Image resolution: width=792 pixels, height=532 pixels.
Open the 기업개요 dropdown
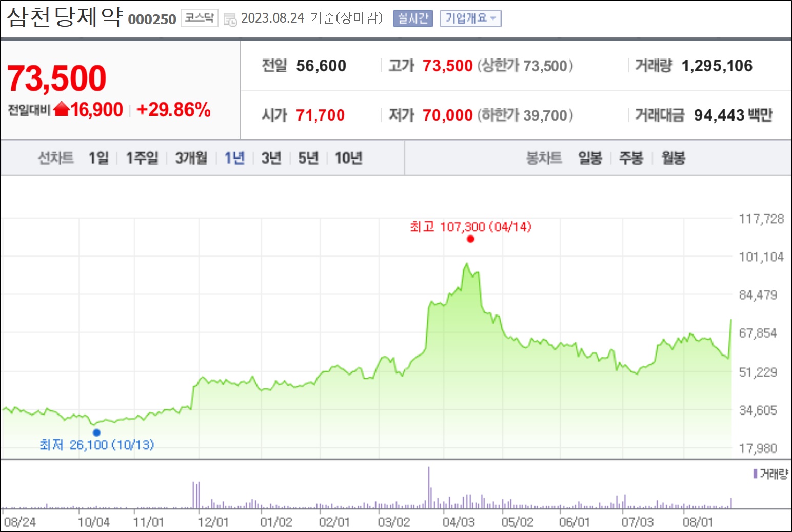470,18
